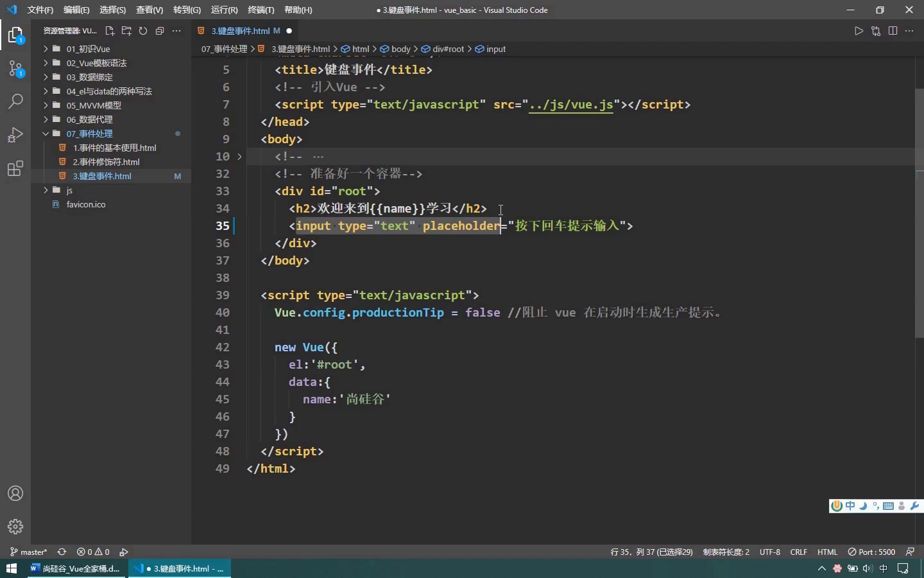Open the Word document taskbar item
The width and height of the screenshot is (924, 578).
pos(76,568)
